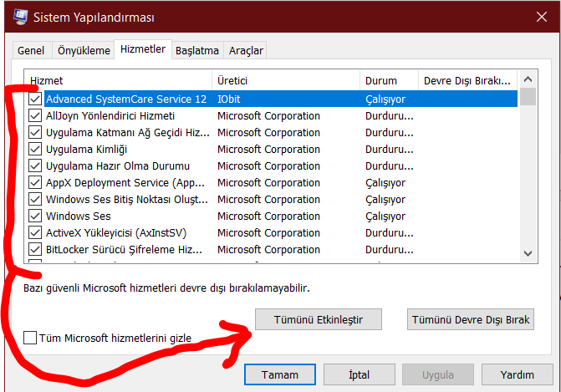
Task: Select the ActiveX Yükleyicisi (AxInstSV) row
Action: 124,232
